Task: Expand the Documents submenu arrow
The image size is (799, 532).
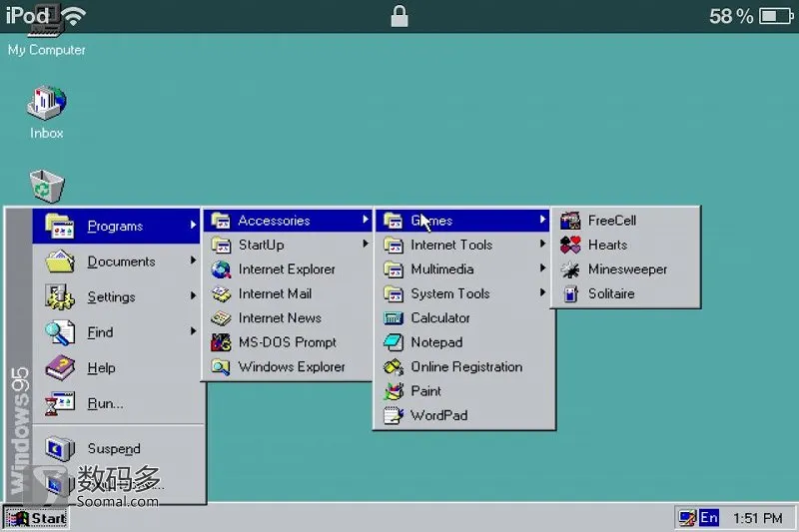Action: coord(193,261)
